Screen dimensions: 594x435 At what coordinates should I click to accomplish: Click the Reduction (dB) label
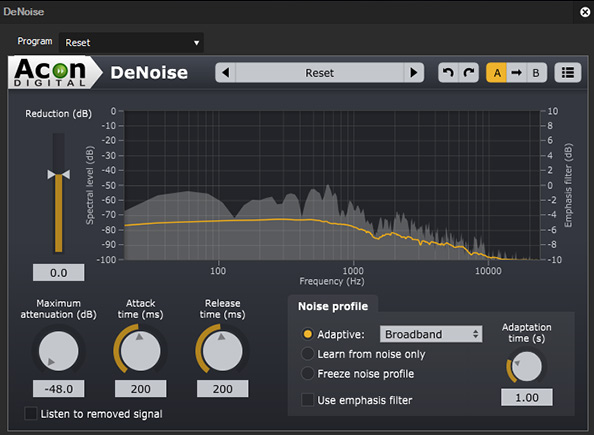coord(58,114)
